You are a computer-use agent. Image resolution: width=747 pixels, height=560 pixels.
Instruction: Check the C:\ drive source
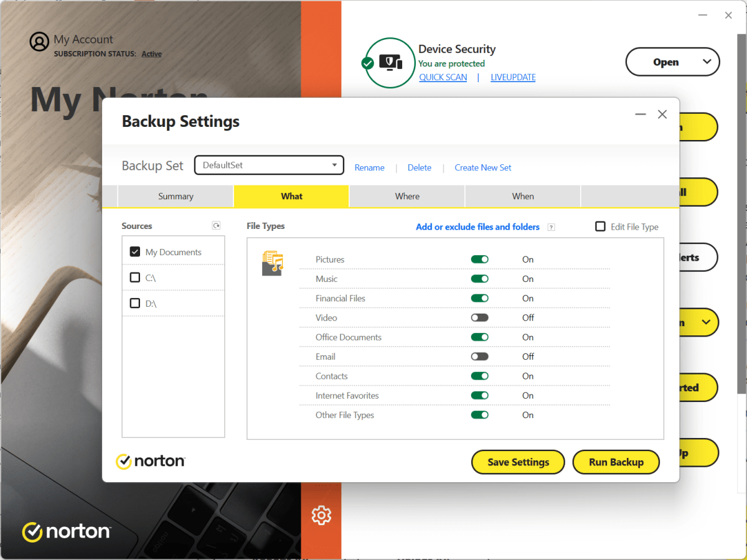coord(134,278)
